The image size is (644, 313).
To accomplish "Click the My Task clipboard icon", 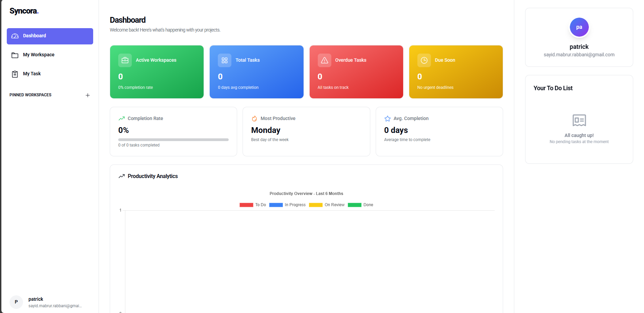I will click(15, 74).
